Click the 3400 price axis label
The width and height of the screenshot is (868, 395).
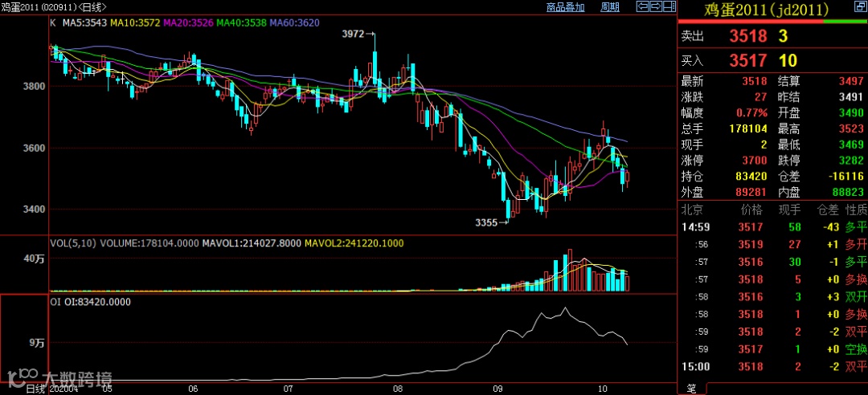point(34,210)
